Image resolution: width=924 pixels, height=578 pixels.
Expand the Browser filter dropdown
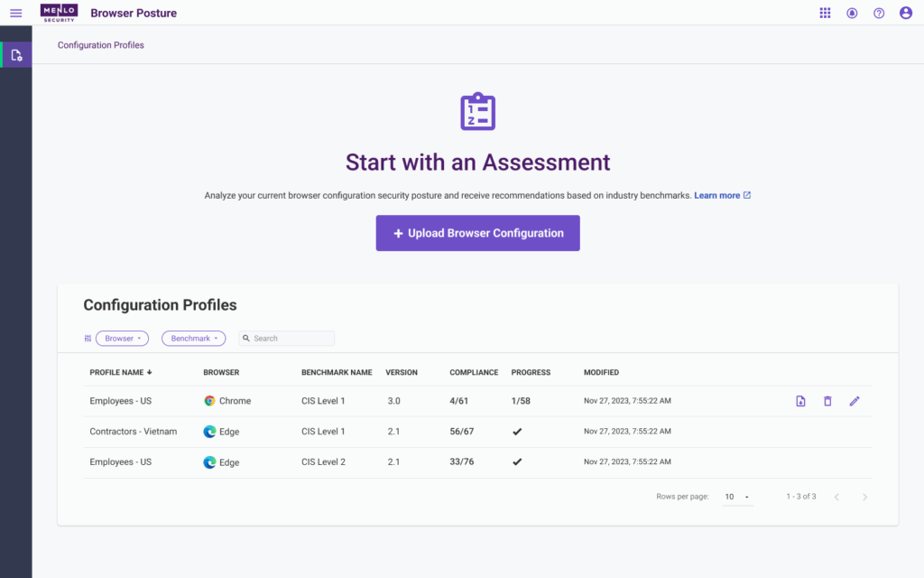click(x=123, y=339)
